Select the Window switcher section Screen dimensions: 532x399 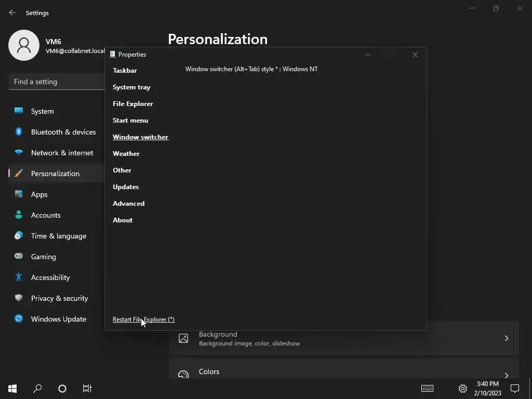(x=141, y=137)
